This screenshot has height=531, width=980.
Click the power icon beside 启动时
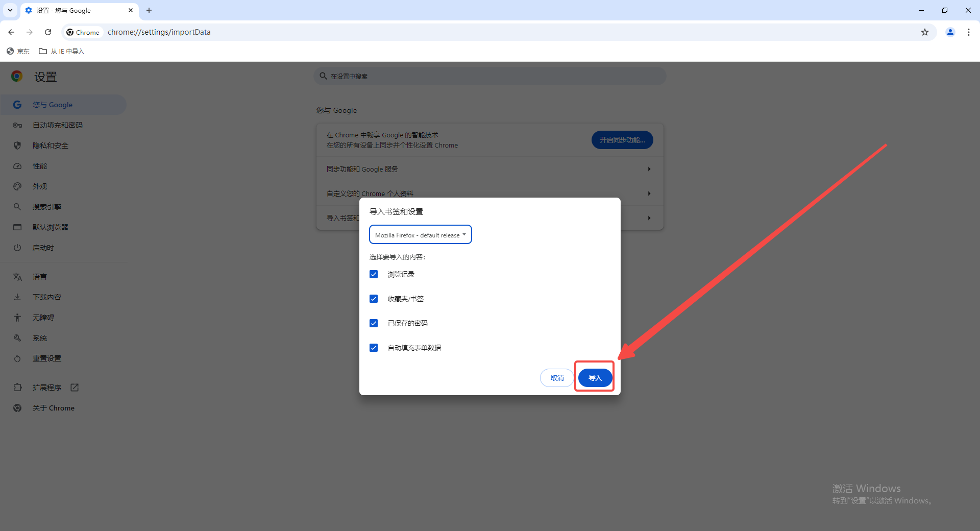point(17,248)
